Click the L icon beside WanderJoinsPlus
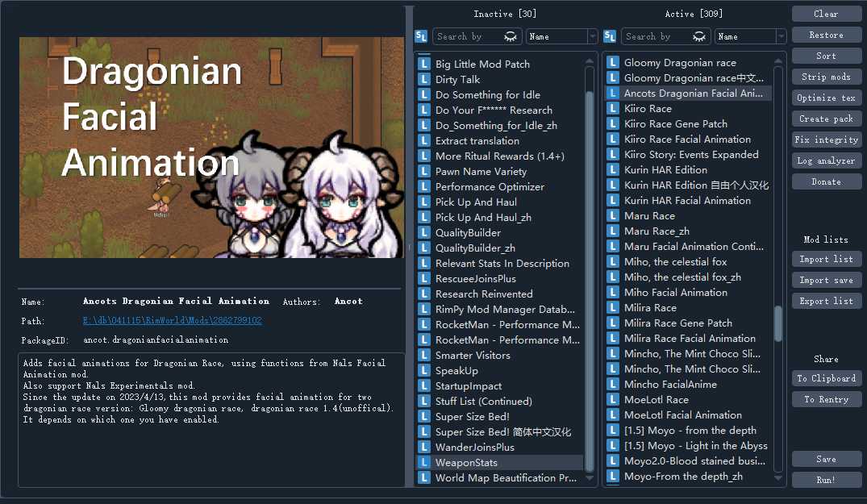 click(x=424, y=447)
